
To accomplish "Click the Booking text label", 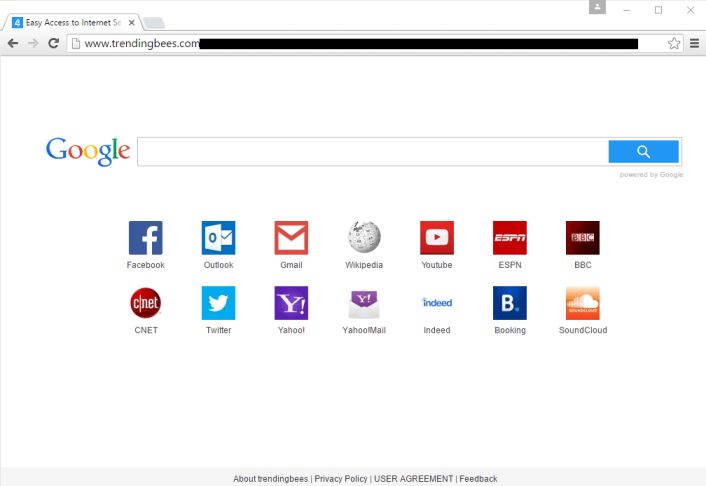I will pyautogui.click(x=510, y=330).
